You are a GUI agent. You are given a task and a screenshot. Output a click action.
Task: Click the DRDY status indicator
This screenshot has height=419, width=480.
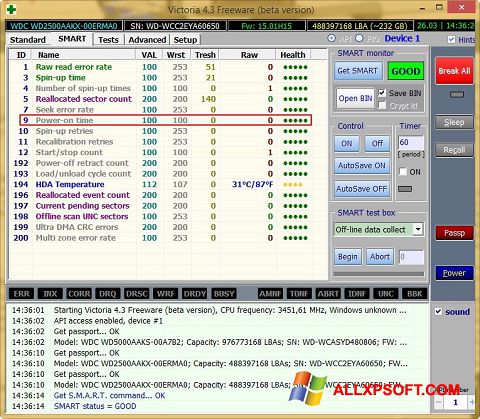click(195, 294)
